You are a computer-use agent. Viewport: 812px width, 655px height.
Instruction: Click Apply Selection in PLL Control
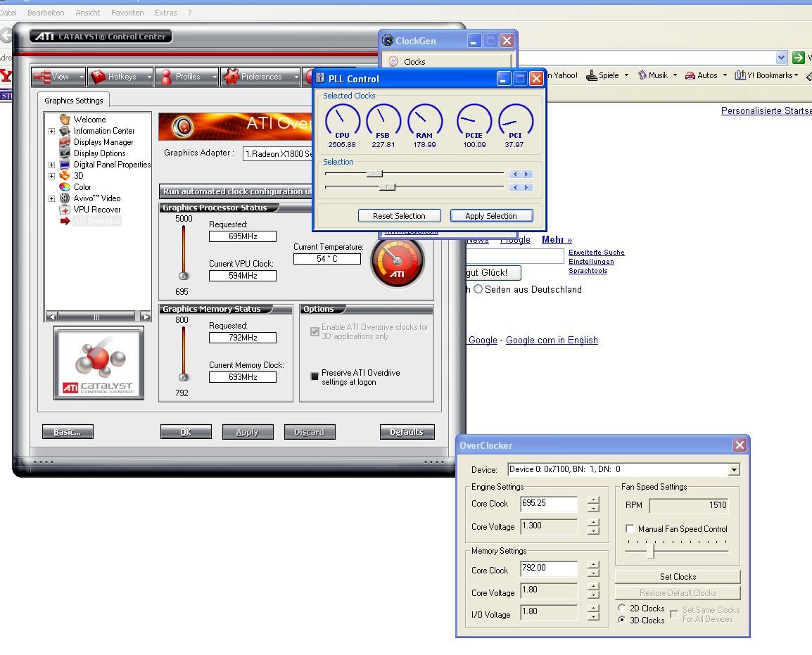(491, 216)
